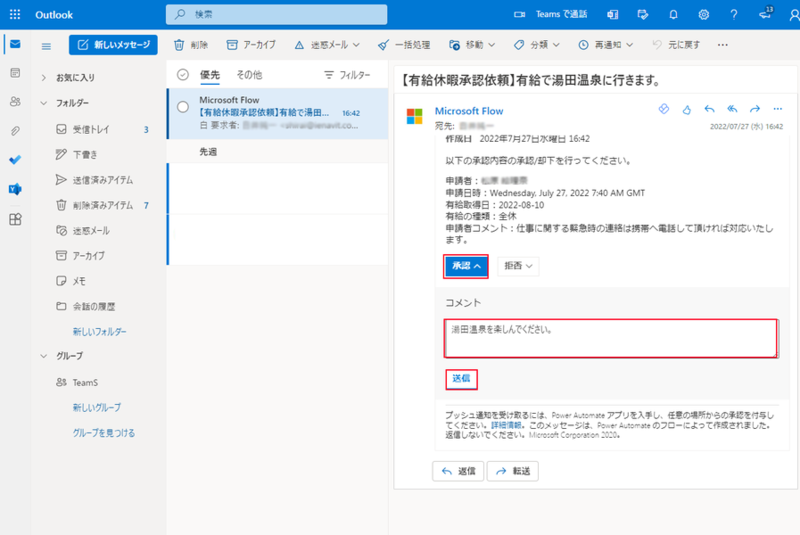Viewport: 800px width, 535px height.
Task: Click the reply arrow icon in message header
Action: click(x=709, y=109)
